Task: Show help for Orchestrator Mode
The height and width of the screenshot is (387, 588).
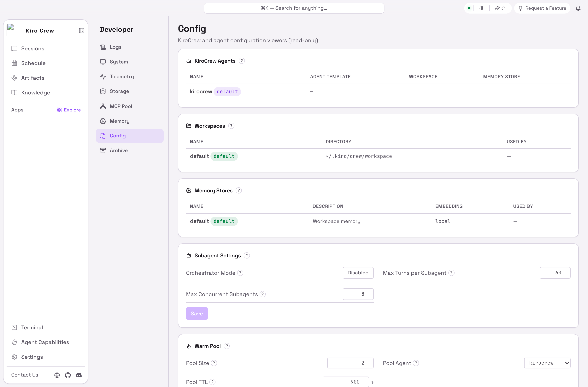Action: pos(240,273)
